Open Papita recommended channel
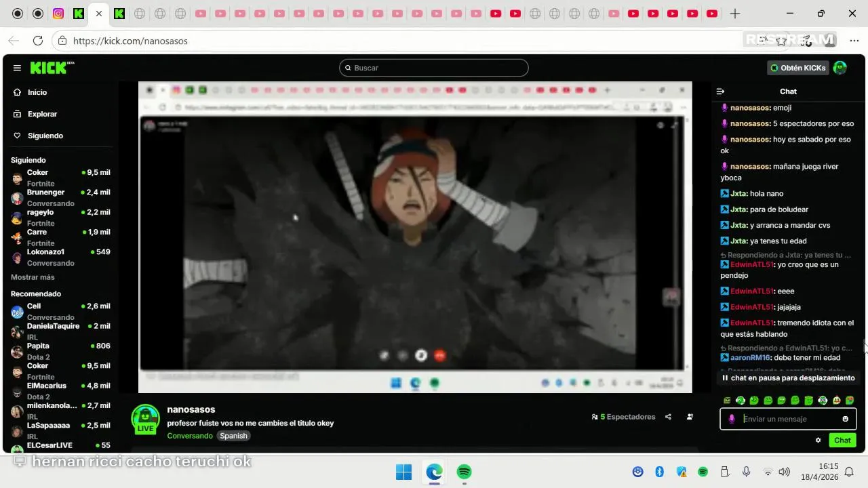868x488 pixels. point(60,351)
